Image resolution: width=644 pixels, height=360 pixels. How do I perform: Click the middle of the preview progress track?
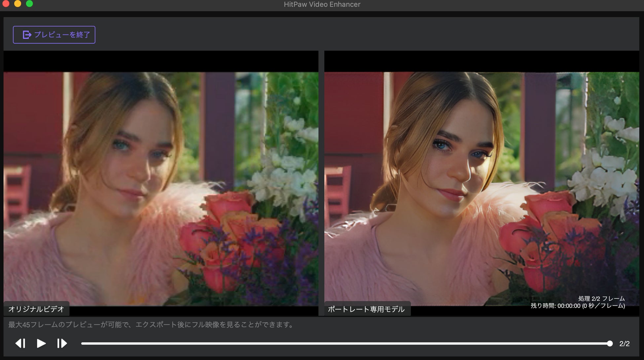[x=345, y=343]
